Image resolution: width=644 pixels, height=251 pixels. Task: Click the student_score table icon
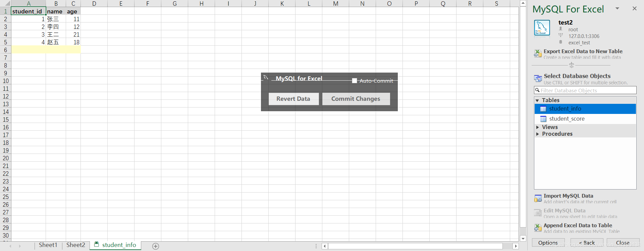click(543, 119)
